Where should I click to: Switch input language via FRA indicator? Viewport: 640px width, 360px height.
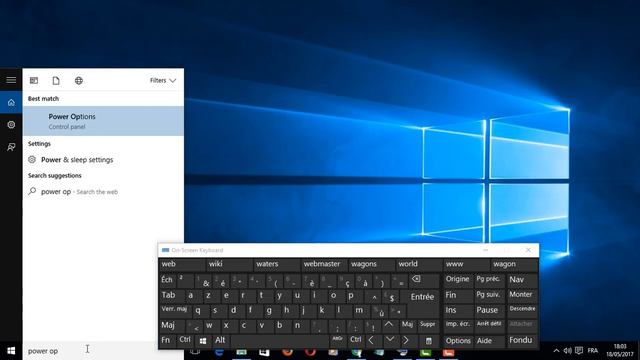(x=593, y=351)
